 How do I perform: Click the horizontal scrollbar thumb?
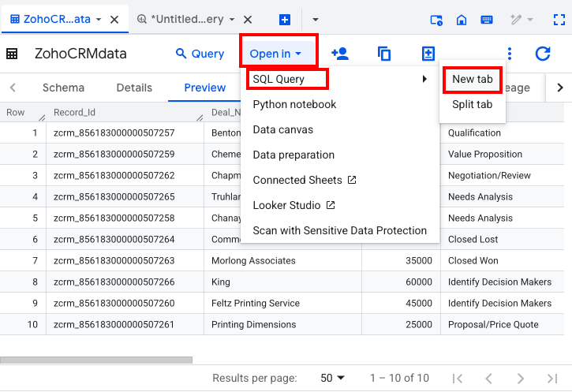96,360
